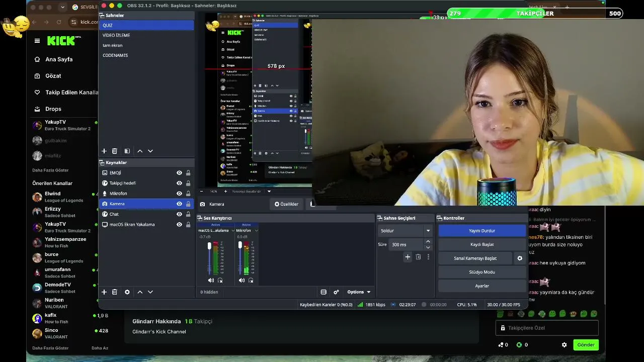Lock the Kamera source
Screen dimensions: 644x362
pos(188,204)
